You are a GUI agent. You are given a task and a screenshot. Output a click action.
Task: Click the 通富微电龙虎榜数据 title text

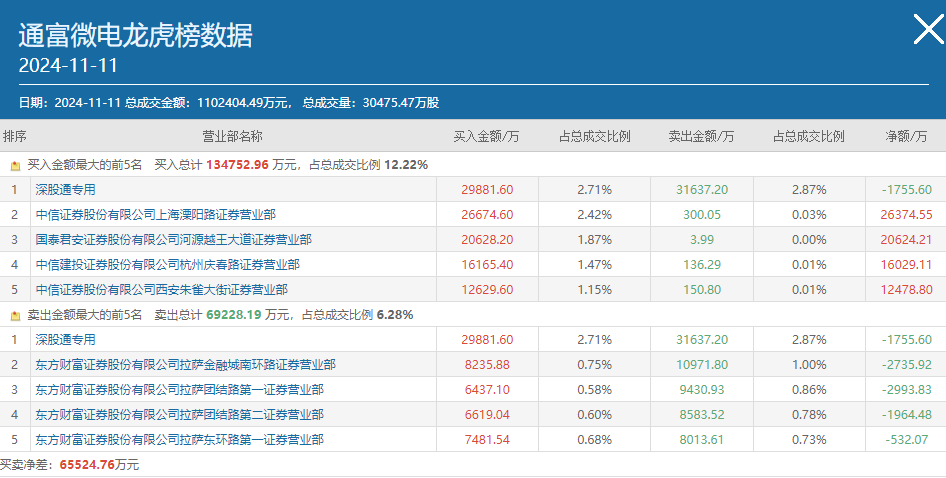click(135, 35)
